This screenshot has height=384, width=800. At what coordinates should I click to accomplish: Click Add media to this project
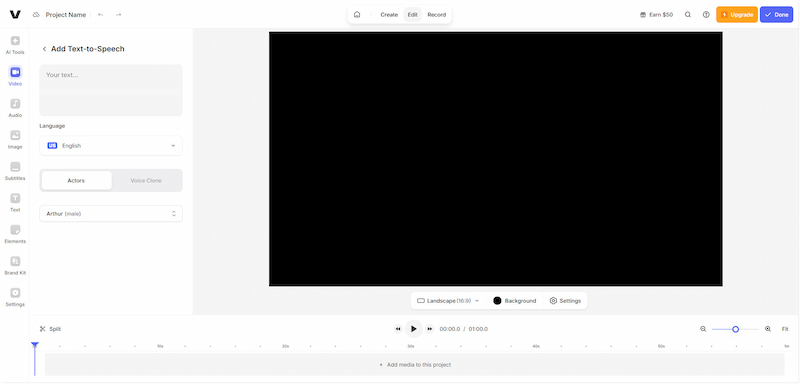pyautogui.click(x=415, y=365)
